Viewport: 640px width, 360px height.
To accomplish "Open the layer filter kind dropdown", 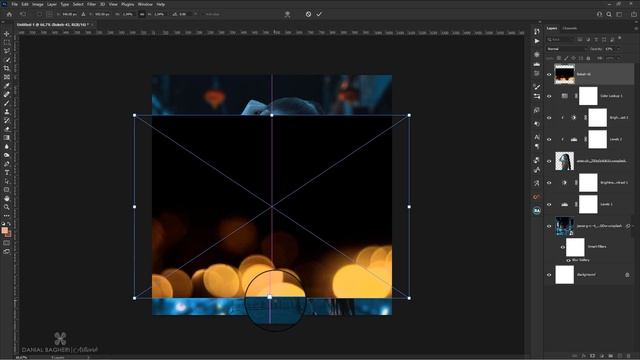I will [561, 40].
